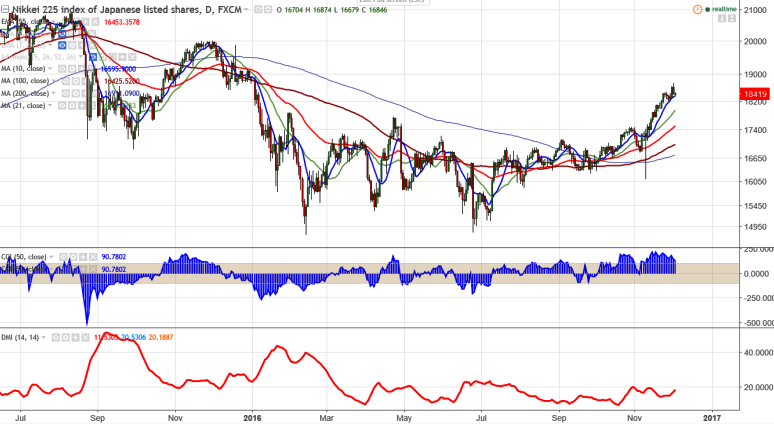
Task: Click the MA (200, close) label
Action: [x=25, y=93]
